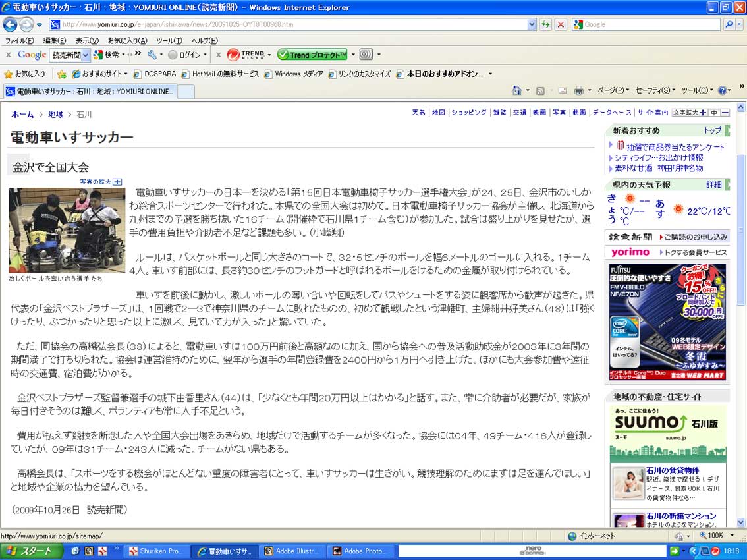Click the search magnifier beside Google box
747x560 pixels.
pos(729,24)
